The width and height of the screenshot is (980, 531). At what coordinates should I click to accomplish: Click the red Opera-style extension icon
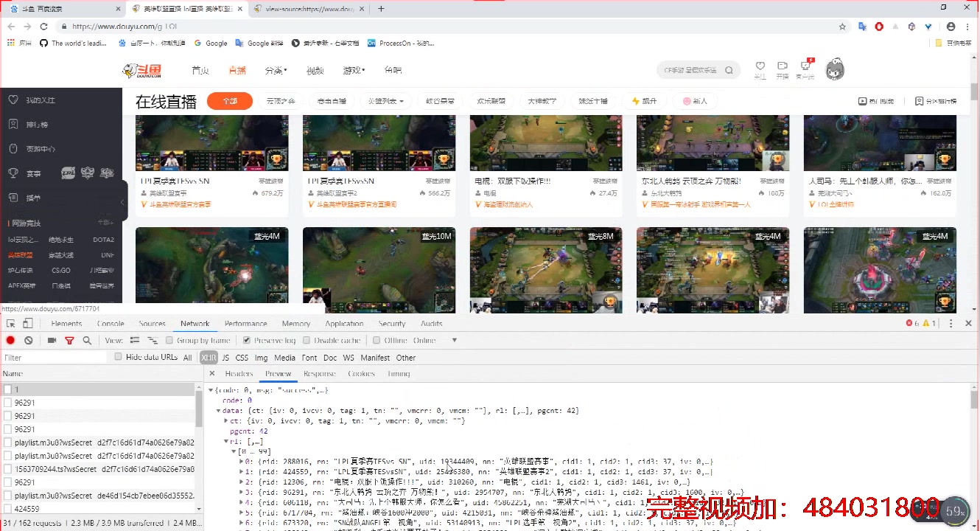[879, 27]
